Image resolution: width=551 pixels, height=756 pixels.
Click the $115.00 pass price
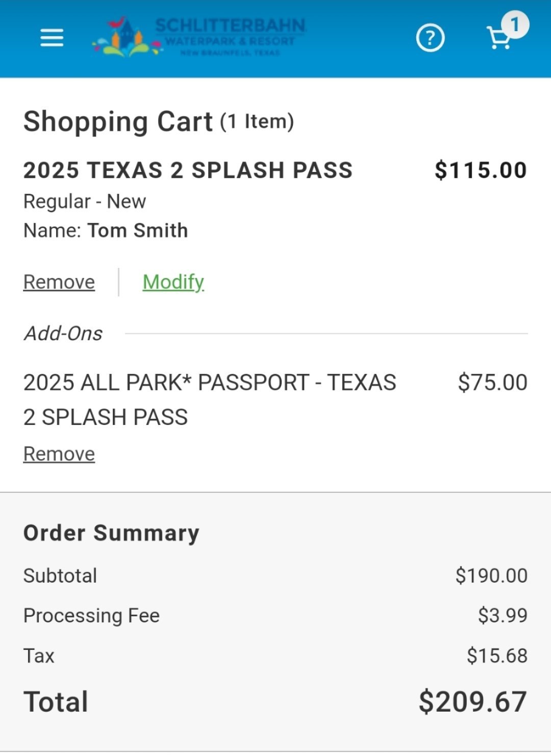point(481,170)
